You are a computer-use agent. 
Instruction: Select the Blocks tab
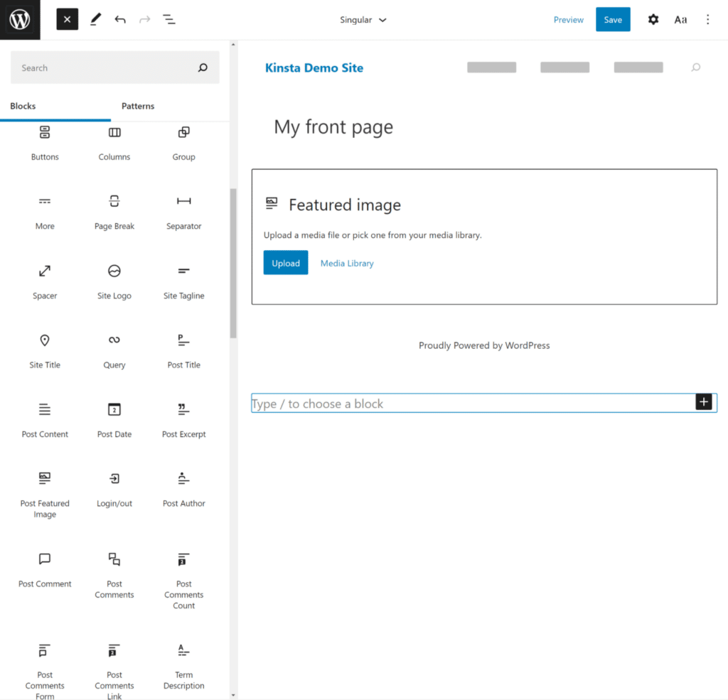[x=23, y=106]
